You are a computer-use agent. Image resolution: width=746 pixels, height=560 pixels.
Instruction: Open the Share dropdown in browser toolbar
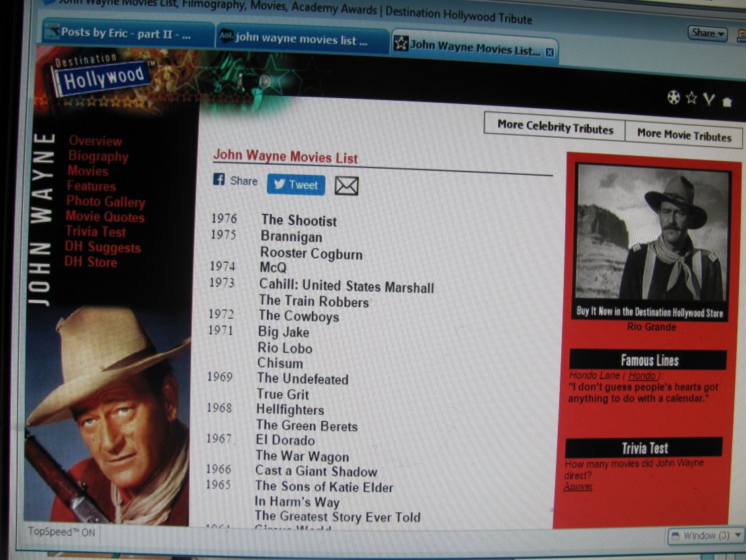coord(708,34)
